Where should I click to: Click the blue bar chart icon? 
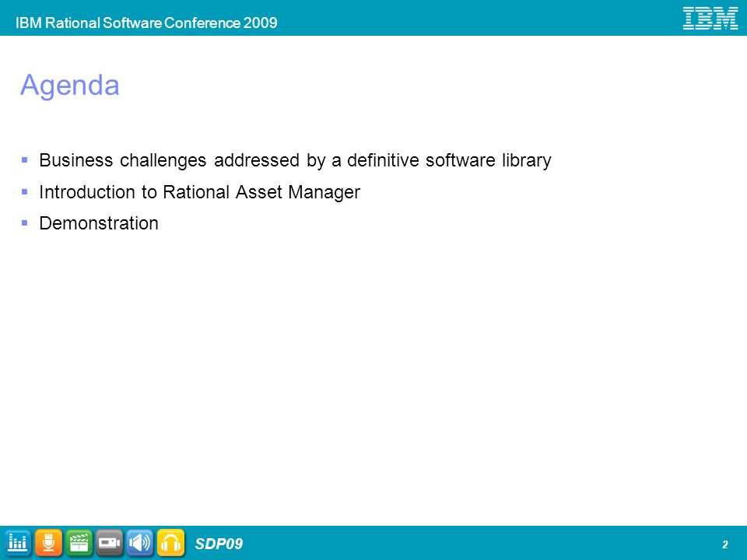tap(17, 543)
